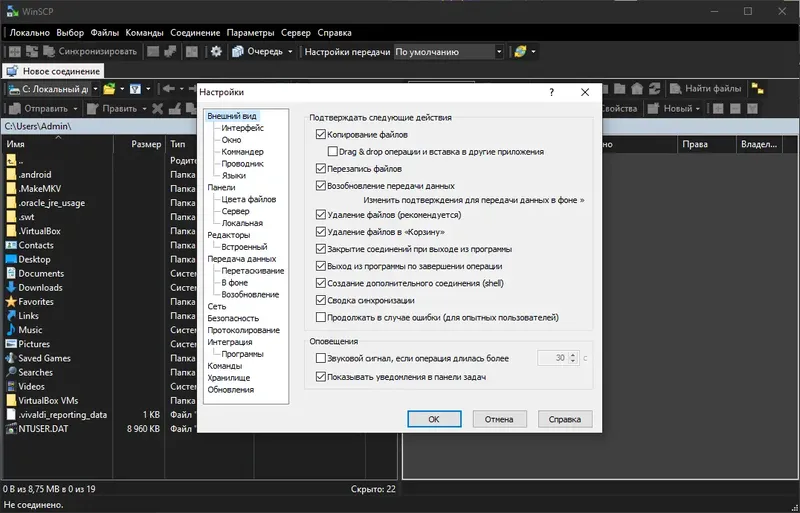This screenshot has width=800, height=513.
Task: Enable Продолжать в случае ошибки checkbox
Action: pos(320,317)
